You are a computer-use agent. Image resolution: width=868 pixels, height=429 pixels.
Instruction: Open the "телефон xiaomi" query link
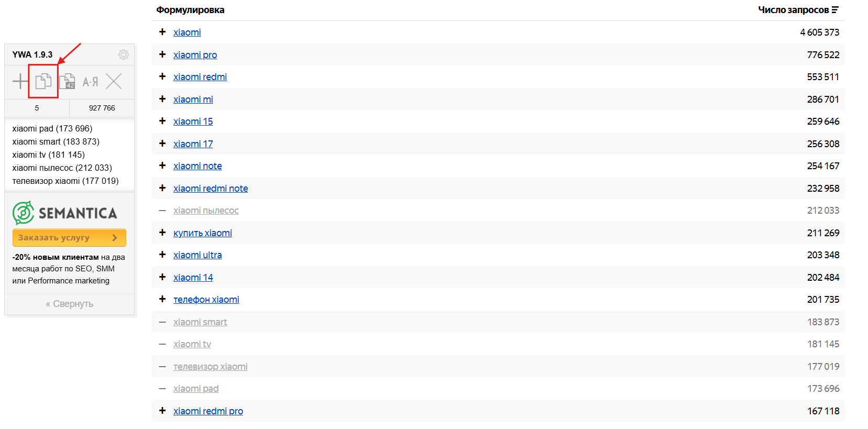click(206, 300)
